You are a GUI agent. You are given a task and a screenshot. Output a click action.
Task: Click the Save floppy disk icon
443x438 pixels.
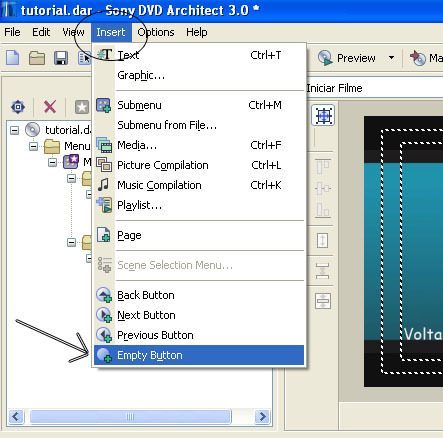point(61,58)
